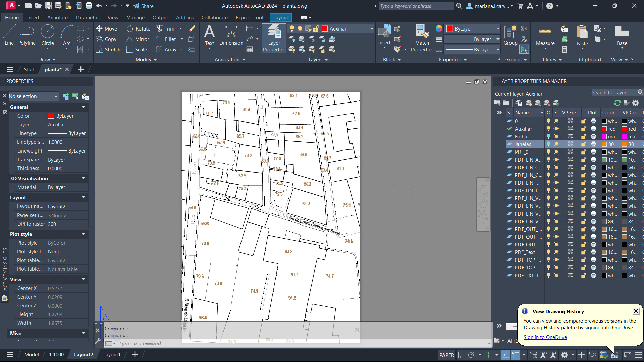Select the Mirror modify tool

point(138,39)
